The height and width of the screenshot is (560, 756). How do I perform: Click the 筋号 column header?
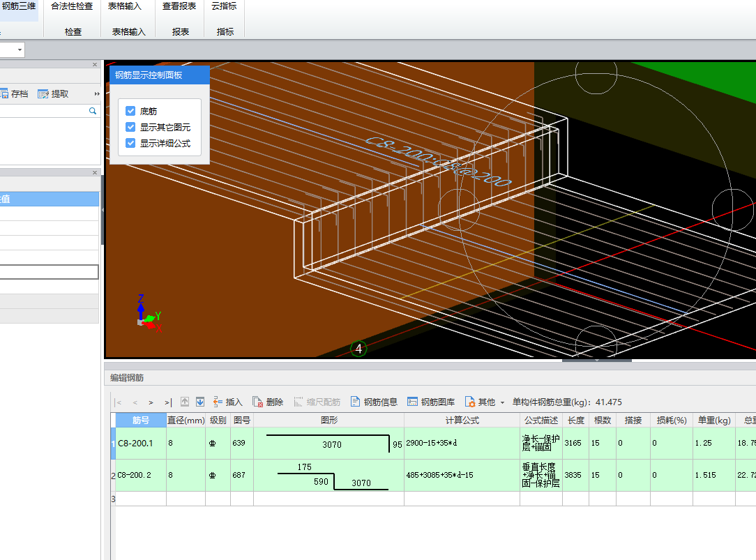pos(141,421)
